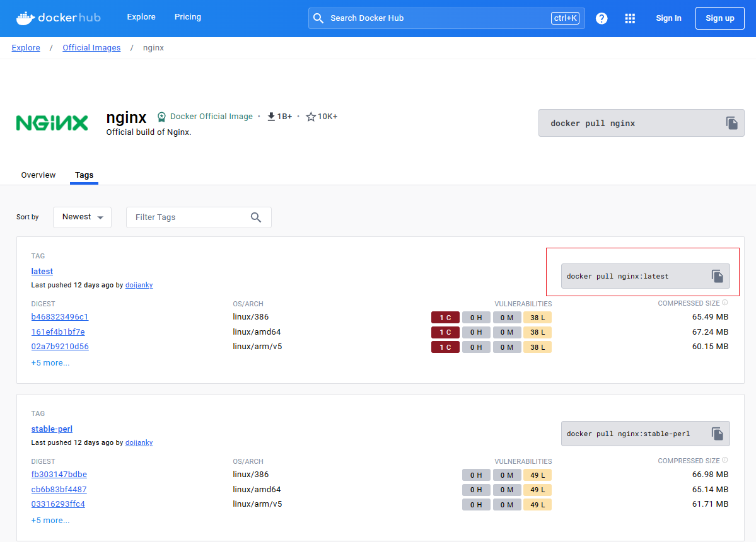Open Explore in top navigation

(x=141, y=17)
